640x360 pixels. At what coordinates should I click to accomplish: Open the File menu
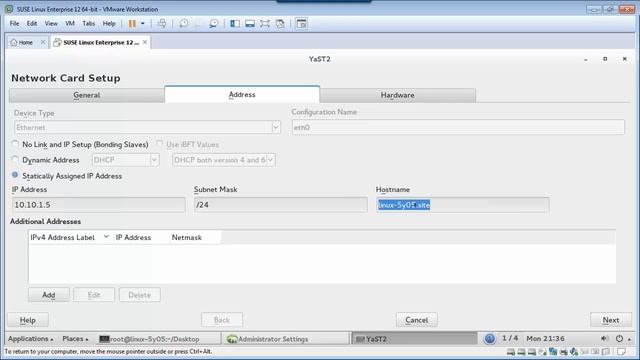(14, 24)
